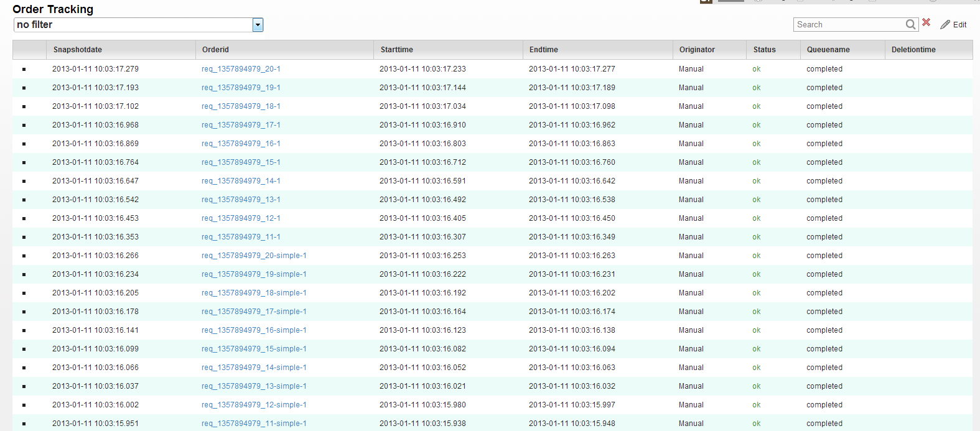Open order req_1357894979_11-1
The image size is (980, 431).
[241, 237]
